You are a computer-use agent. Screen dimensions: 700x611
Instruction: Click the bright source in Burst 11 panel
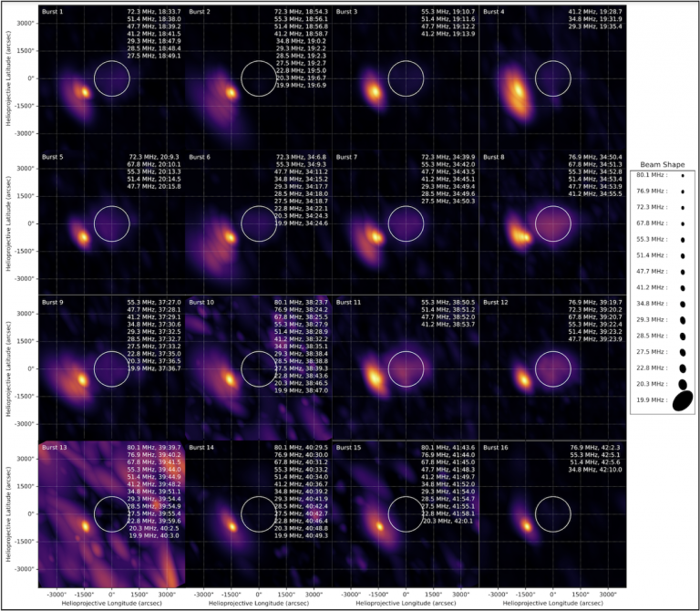(x=375, y=376)
